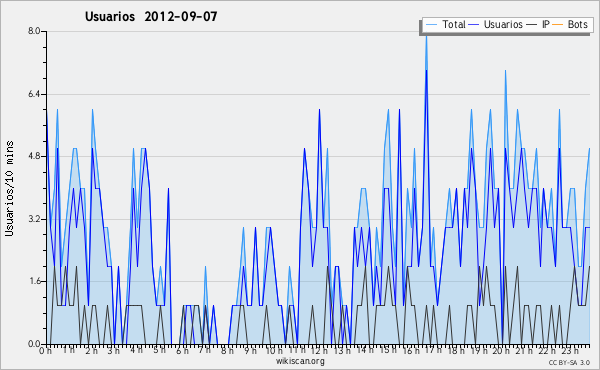This screenshot has height=370, width=600.
Task: Click the '5 h' x-axis label
Action: [159, 350]
